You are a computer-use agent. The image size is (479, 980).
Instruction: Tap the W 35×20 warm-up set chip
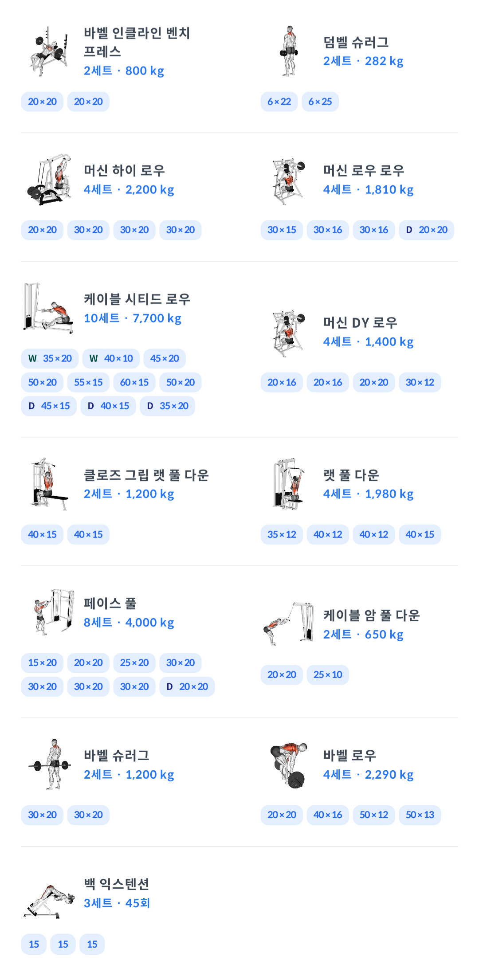click(x=50, y=358)
